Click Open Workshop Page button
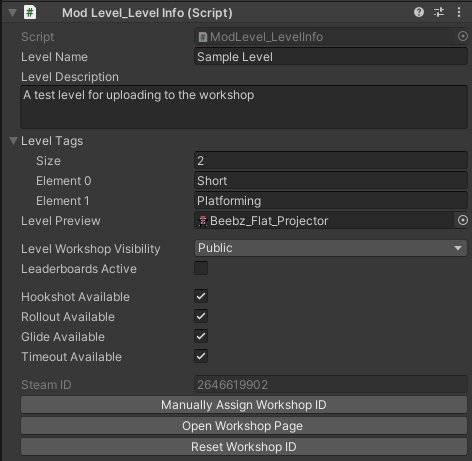The height and width of the screenshot is (461, 472). (x=244, y=426)
